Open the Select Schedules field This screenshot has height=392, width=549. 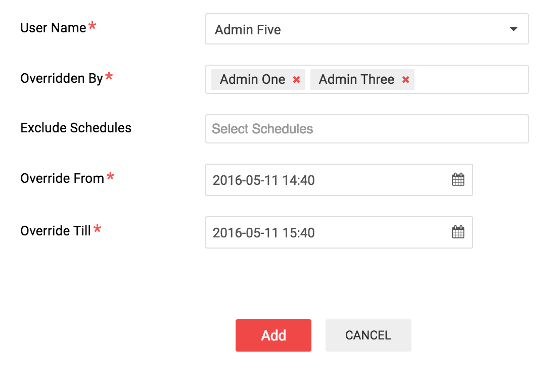tap(367, 129)
